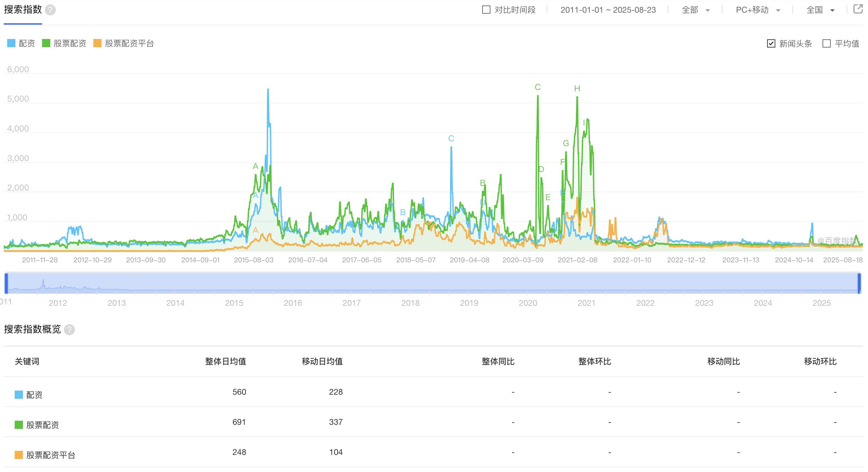Click the export/share icon at top right
The width and height of the screenshot is (868, 472).
(858, 9)
